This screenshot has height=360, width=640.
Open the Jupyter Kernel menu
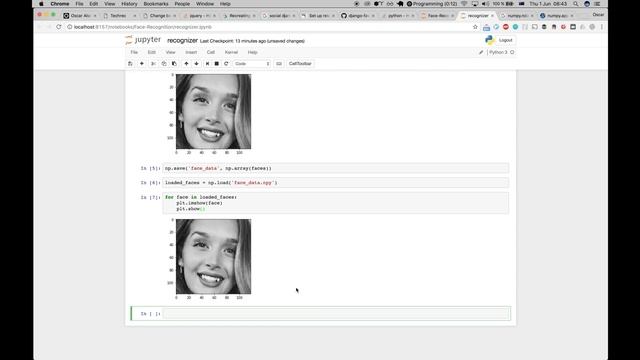(x=231, y=52)
